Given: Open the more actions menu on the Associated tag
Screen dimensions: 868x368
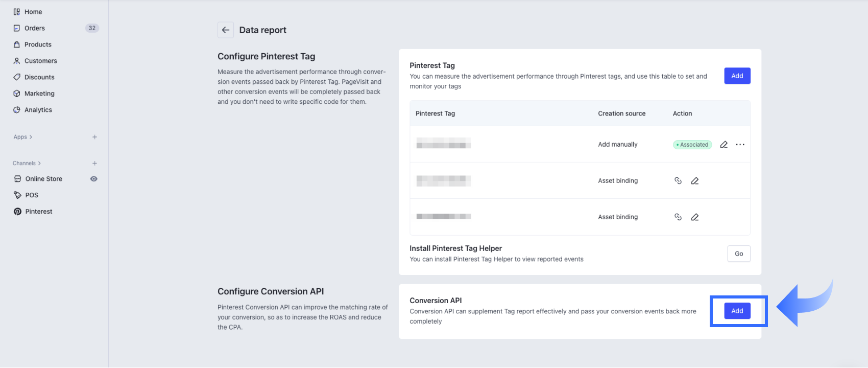Looking at the screenshot, I should [x=740, y=145].
